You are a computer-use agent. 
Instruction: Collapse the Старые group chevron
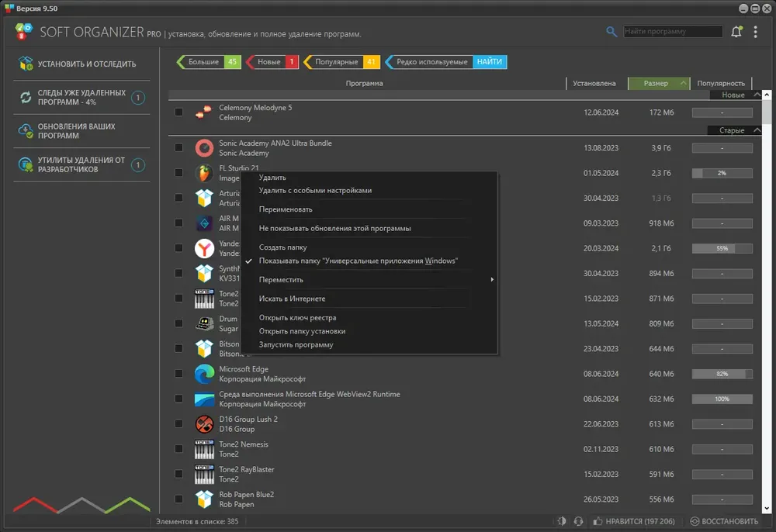point(757,130)
